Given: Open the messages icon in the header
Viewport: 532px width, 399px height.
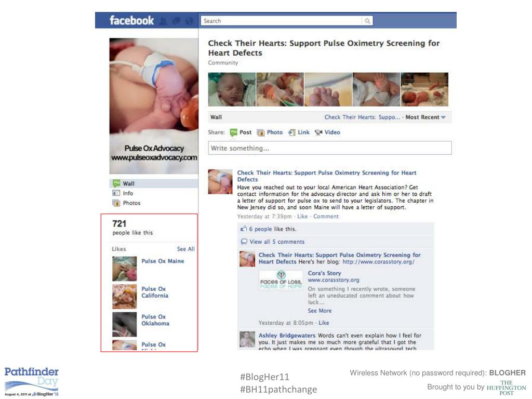Looking at the screenshot, I should 177,21.
